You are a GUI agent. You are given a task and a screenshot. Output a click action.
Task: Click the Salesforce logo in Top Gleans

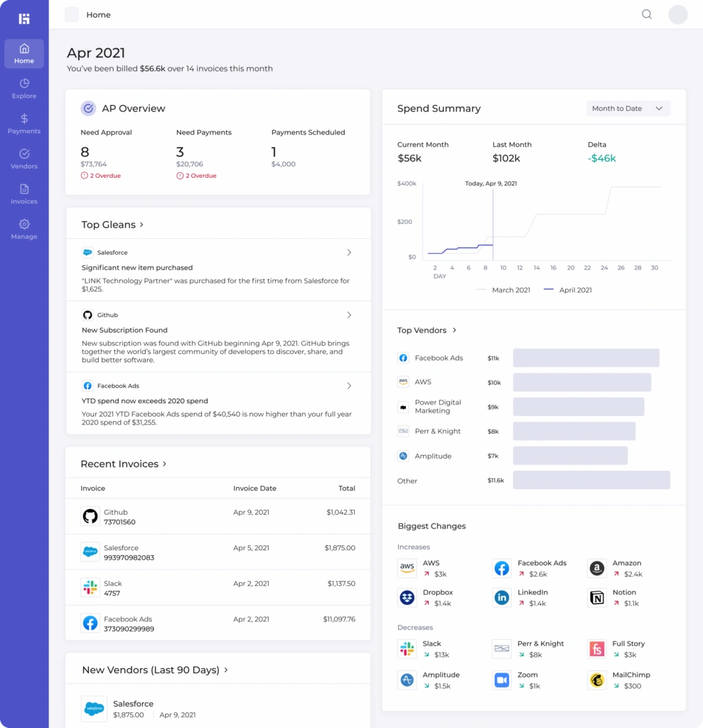[87, 252]
